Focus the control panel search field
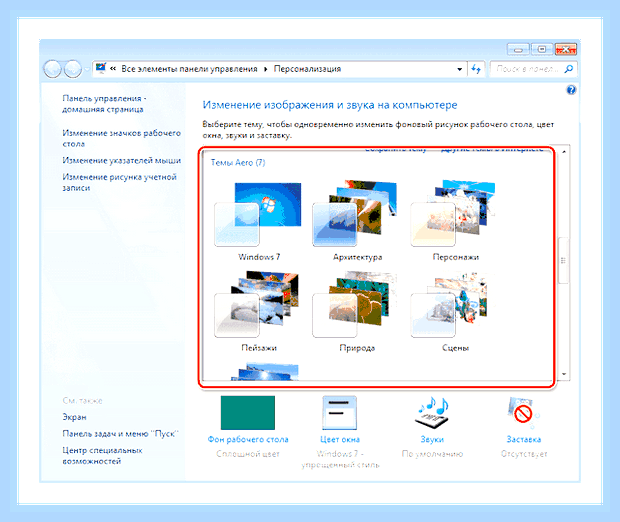 tap(533, 69)
